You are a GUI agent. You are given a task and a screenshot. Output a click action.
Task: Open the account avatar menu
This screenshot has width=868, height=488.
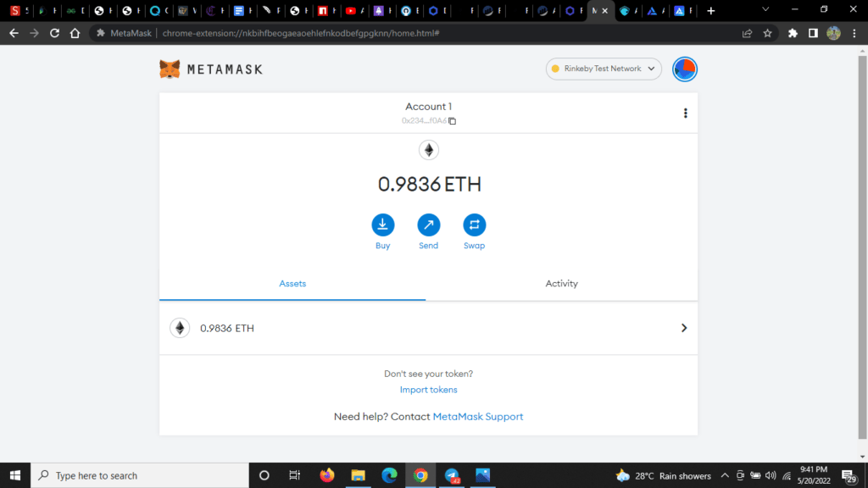click(685, 69)
